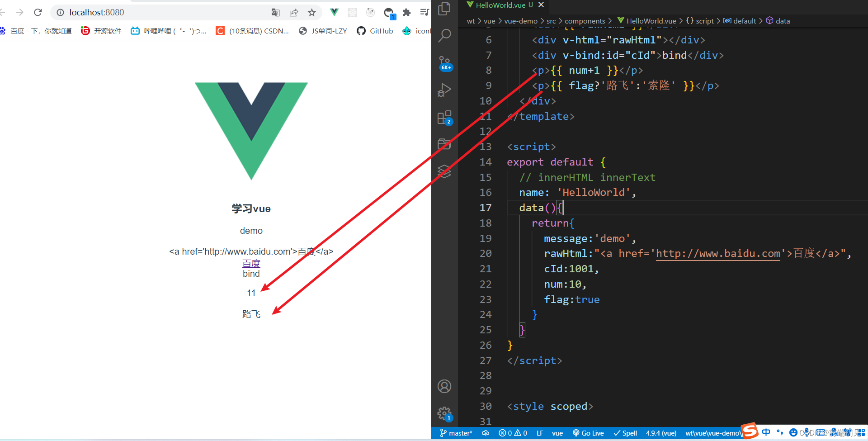This screenshot has width=868, height=441.
Task: Close the HelloWorld.vue editor tab
Action: [541, 5]
